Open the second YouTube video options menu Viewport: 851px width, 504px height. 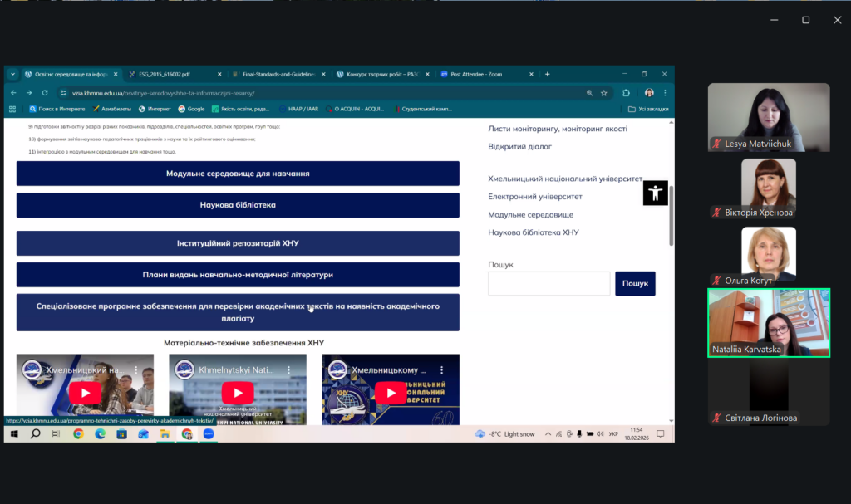[x=289, y=369]
